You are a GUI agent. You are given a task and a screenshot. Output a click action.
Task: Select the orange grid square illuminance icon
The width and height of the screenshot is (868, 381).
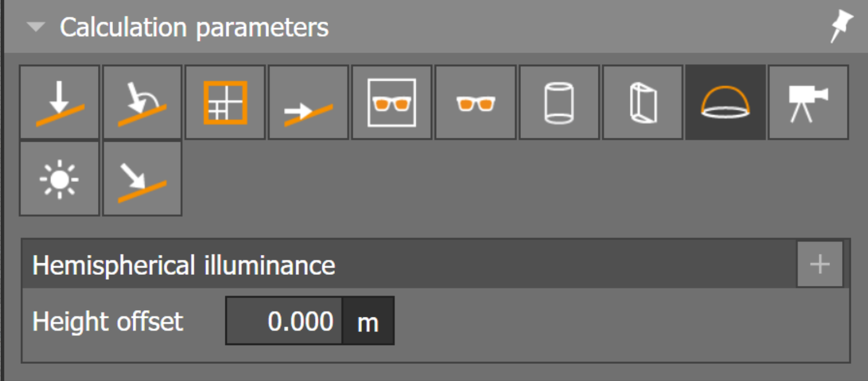[x=226, y=102]
